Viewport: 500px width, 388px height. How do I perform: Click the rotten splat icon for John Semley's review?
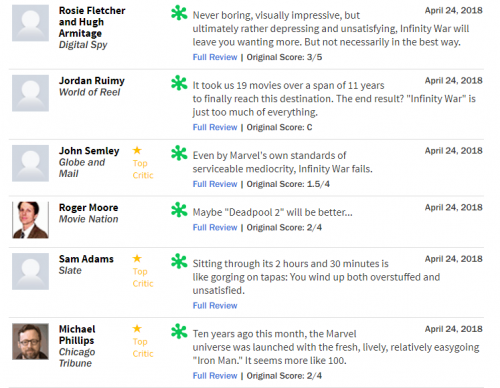pyautogui.click(x=179, y=153)
